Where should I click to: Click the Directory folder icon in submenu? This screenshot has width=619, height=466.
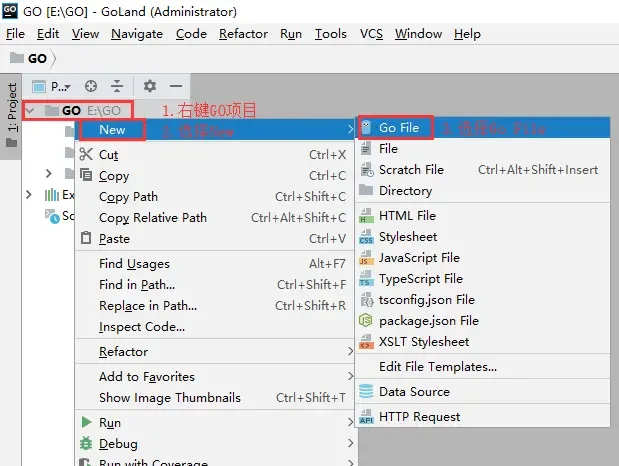point(366,190)
